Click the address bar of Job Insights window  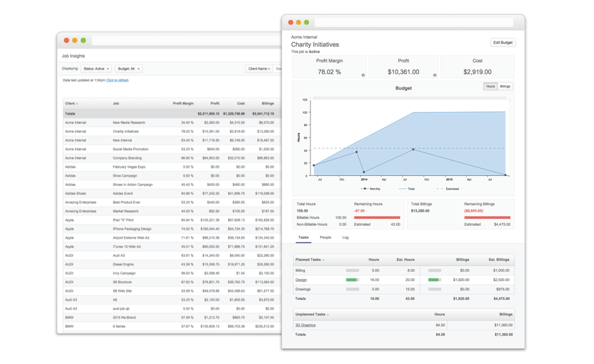pyautogui.click(x=186, y=40)
